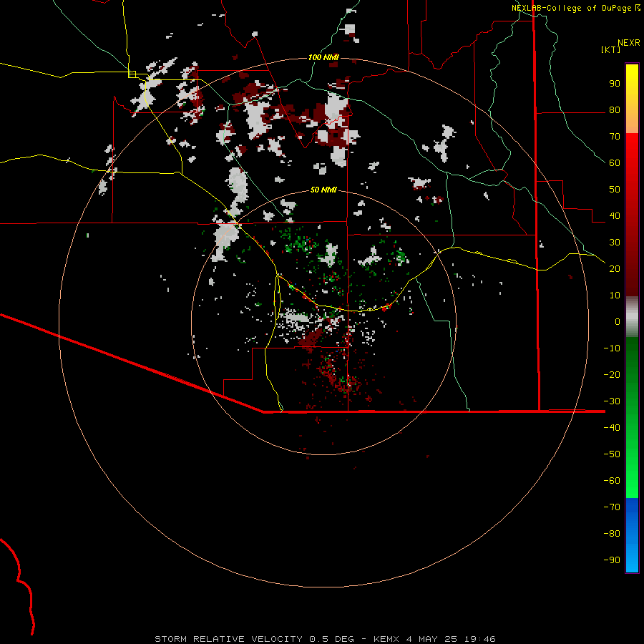The height and width of the screenshot is (644, 644).
Task: Click the 20 value on the velocity scale
Action: tap(615, 268)
